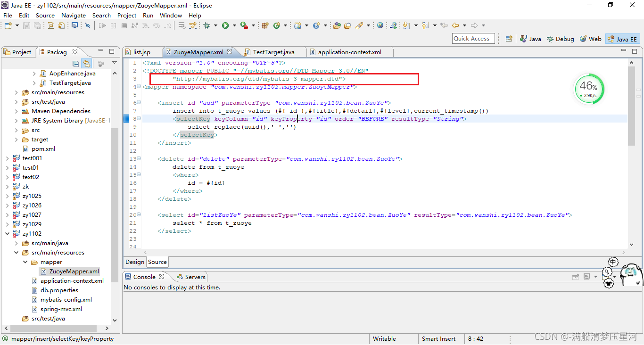
Task: Open the Run button dropdown arrow
Action: [x=233, y=25]
